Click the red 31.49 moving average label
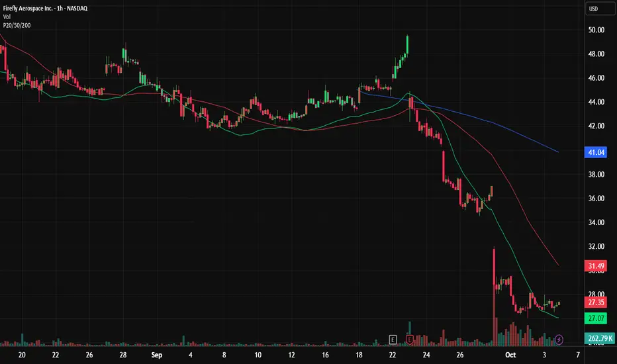The width and height of the screenshot is (617, 364). coord(596,265)
